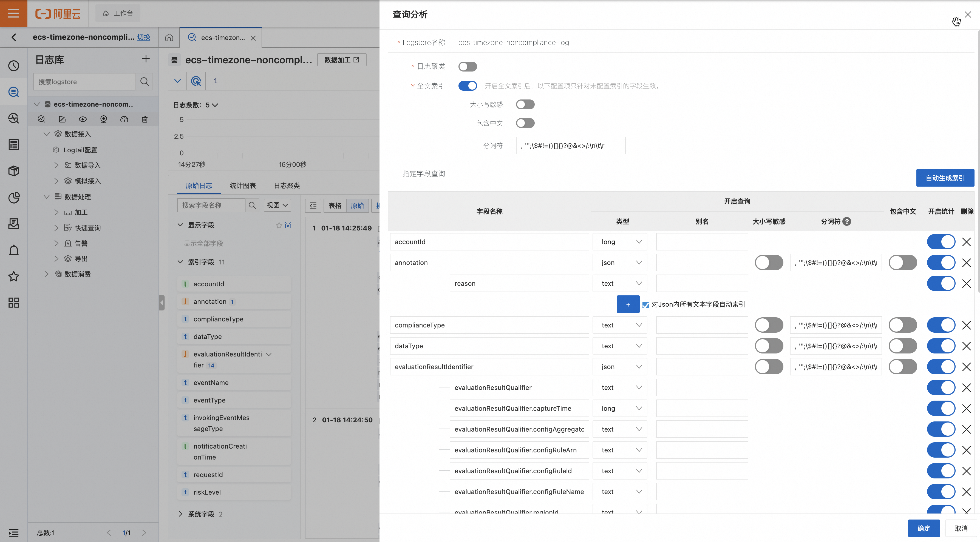
Task: Remove the reason sub-field row
Action: (966, 284)
